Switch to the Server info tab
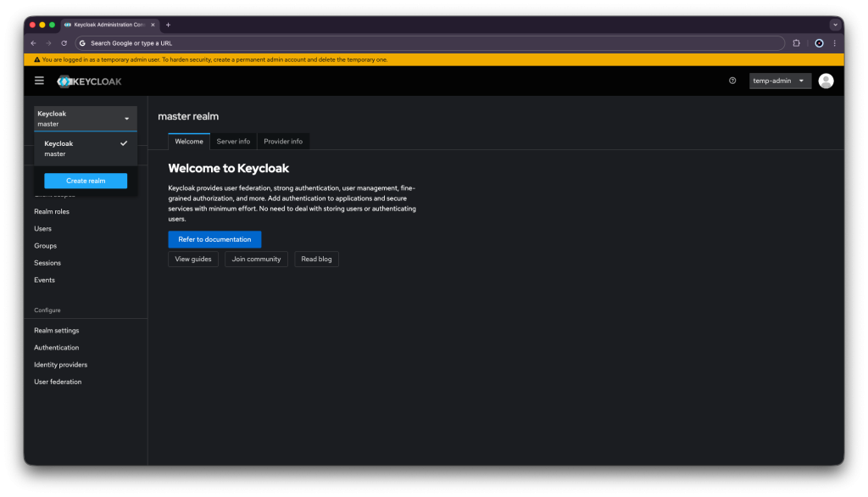The width and height of the screenshot is (868, 497). tap(233, 142)
